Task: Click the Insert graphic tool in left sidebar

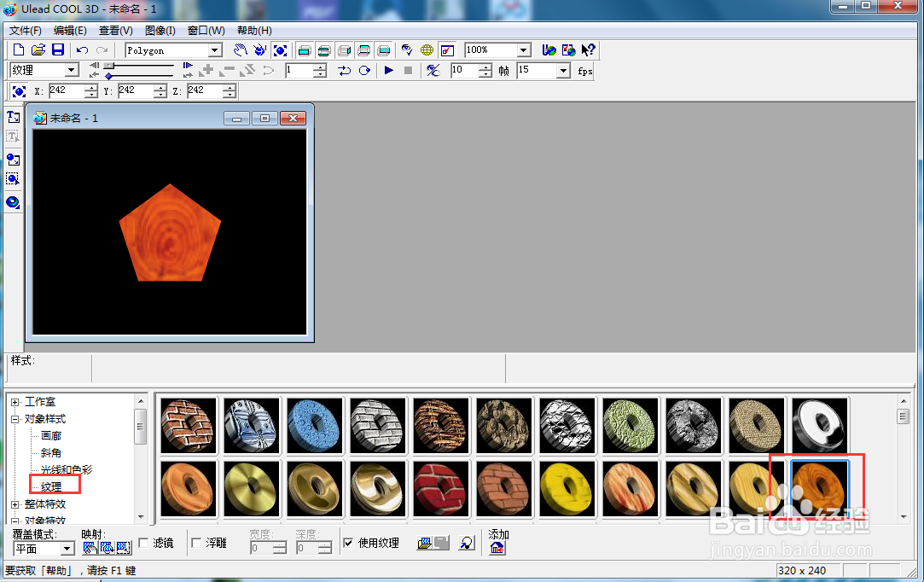Action: [x=13, y=160]
